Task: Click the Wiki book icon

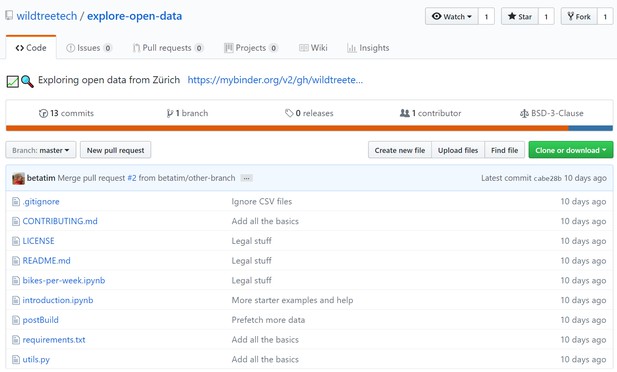Action: [x=304, y=48]
